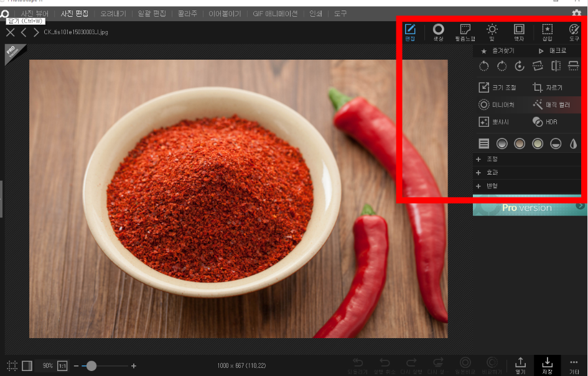Click the 매크로 macro play button
The width and height of the screenshot is (588, 376).
tap(553, 50)
